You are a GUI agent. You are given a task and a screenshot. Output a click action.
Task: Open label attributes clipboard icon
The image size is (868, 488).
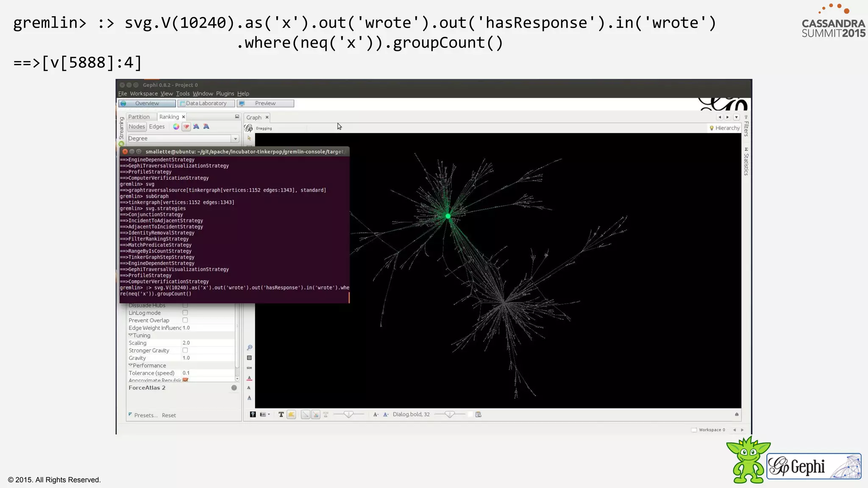[x=479, y=415]
